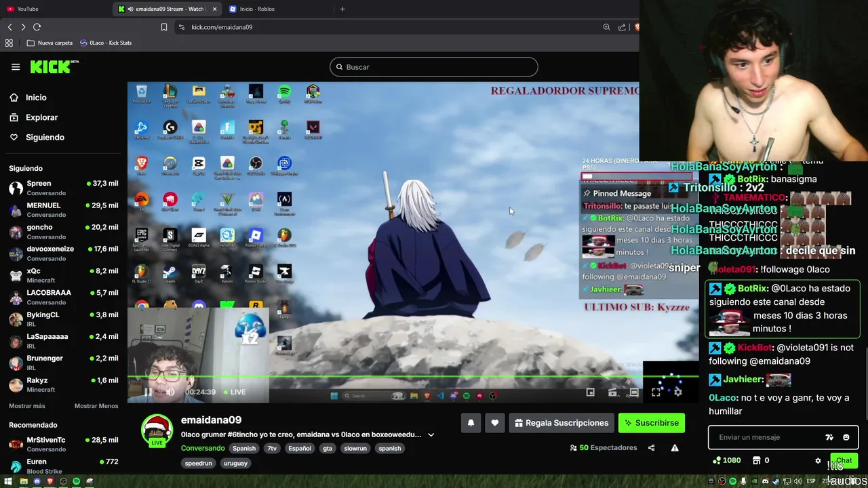
Task: Open video player settings gear
Action: (677, 392)
